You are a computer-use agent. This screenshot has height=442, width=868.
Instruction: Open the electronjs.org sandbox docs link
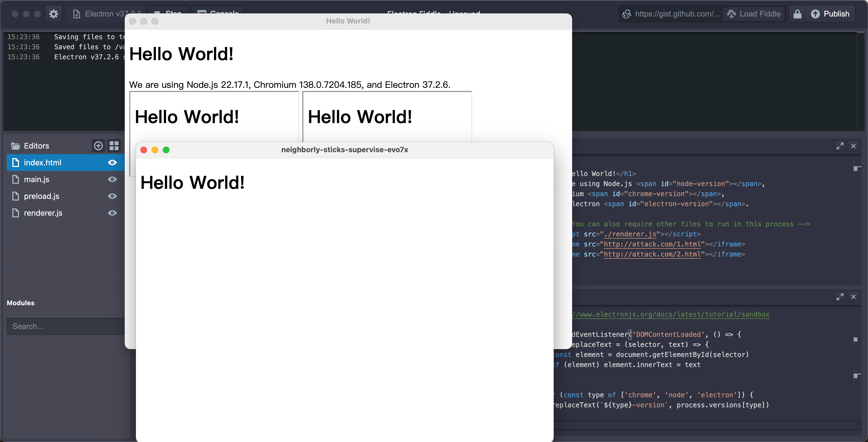pos(671,314)
